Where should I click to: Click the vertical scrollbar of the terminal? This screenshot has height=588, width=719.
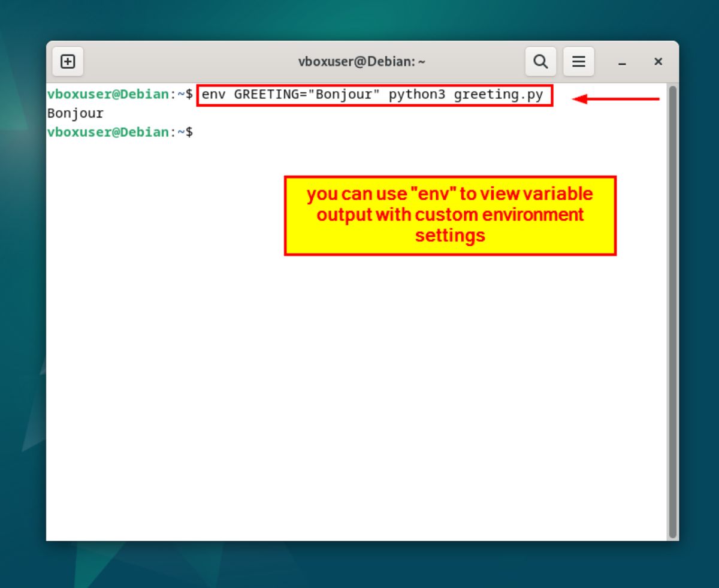coord(673,312)
